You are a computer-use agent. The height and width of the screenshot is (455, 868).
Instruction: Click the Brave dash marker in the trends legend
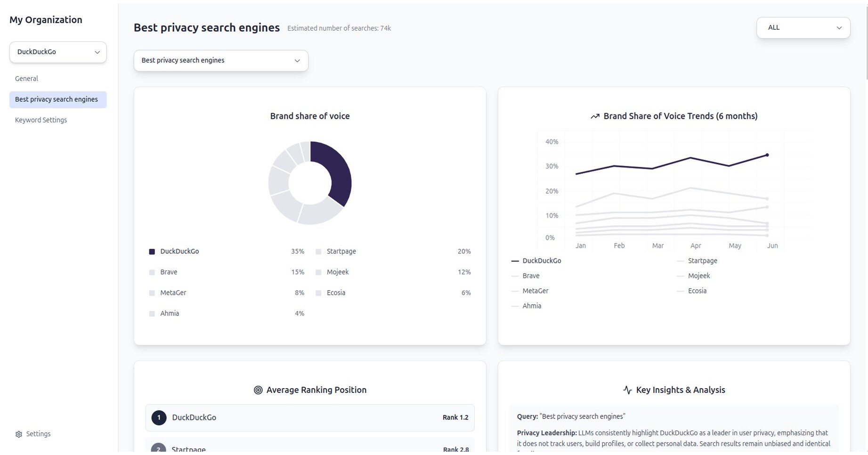click(x=515, y=276)
